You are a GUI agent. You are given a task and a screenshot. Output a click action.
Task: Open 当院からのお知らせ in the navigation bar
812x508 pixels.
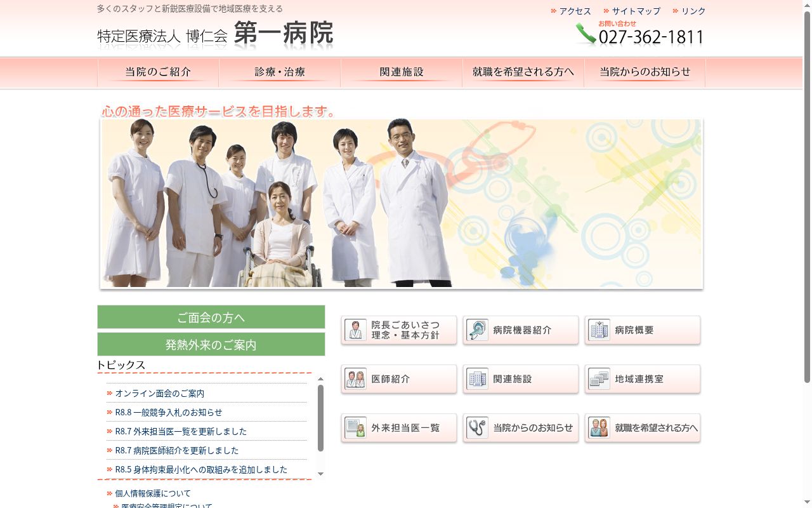[x=645, y=72]
